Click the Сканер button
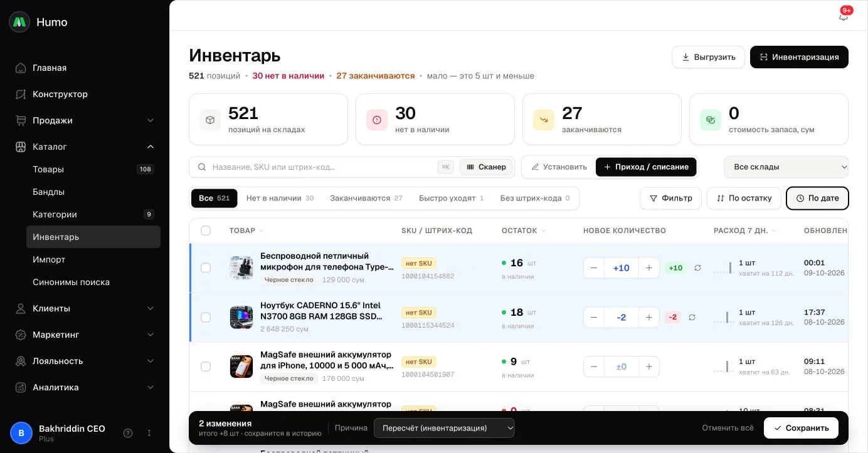 [x=486, y=167]
